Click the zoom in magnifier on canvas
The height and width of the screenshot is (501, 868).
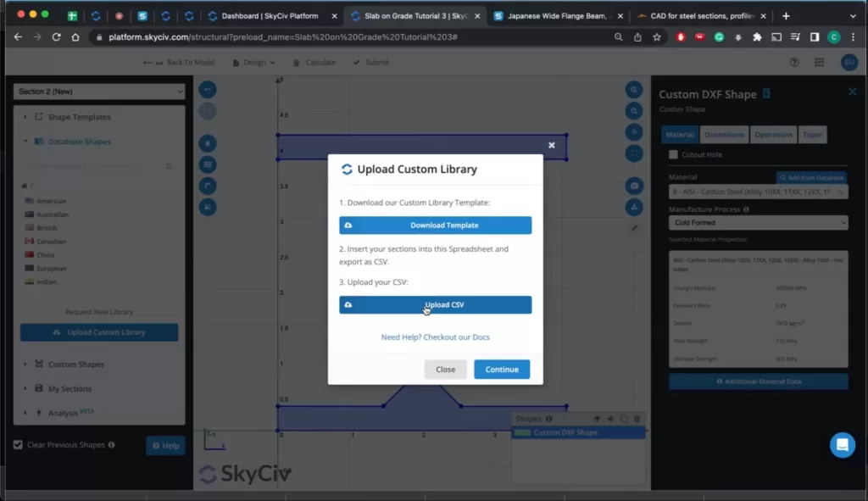(634, 90)
